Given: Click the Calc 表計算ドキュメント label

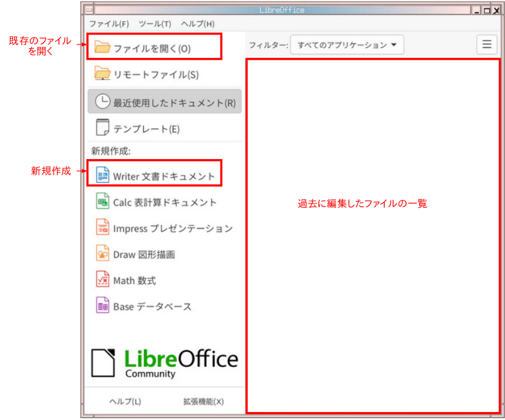Looking at the screenshot, I should click(x=165, y=203).
